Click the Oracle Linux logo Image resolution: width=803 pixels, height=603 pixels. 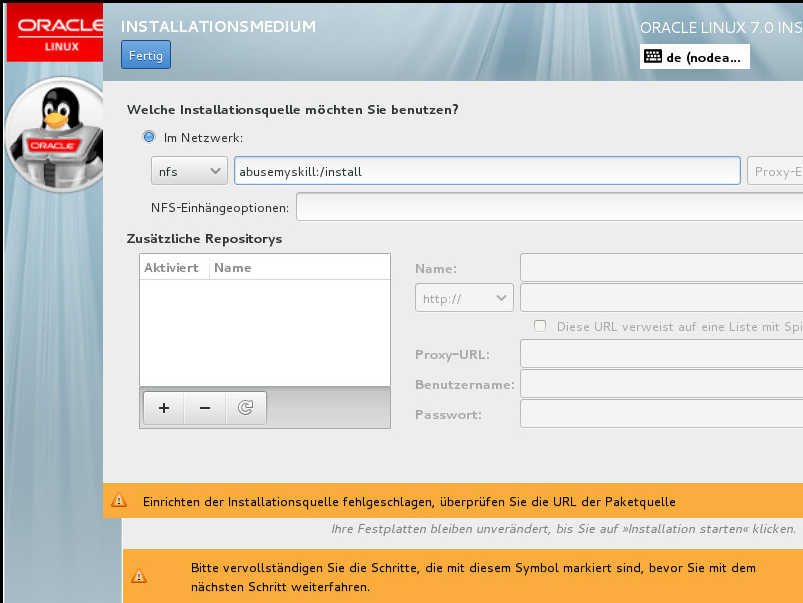(x=55, y=32)
